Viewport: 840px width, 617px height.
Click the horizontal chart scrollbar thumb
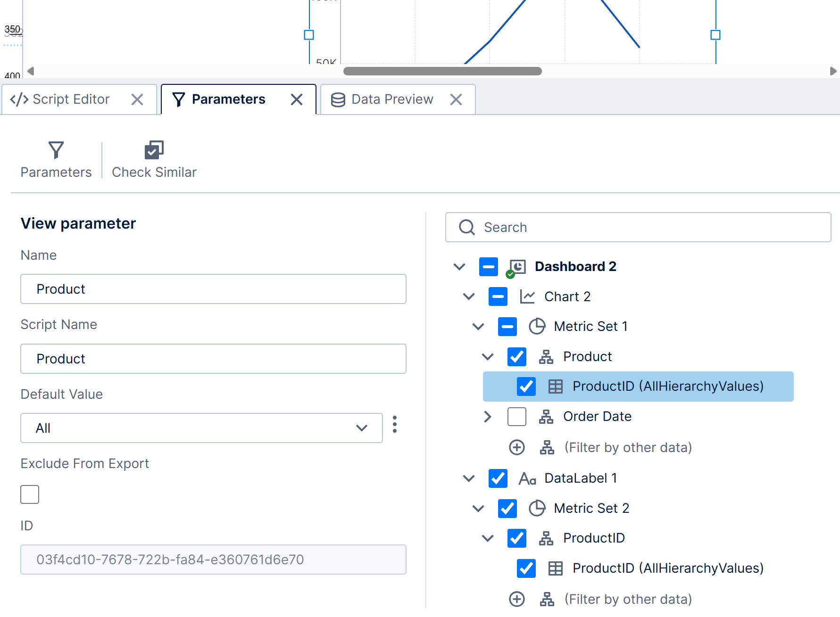(442, 71)
